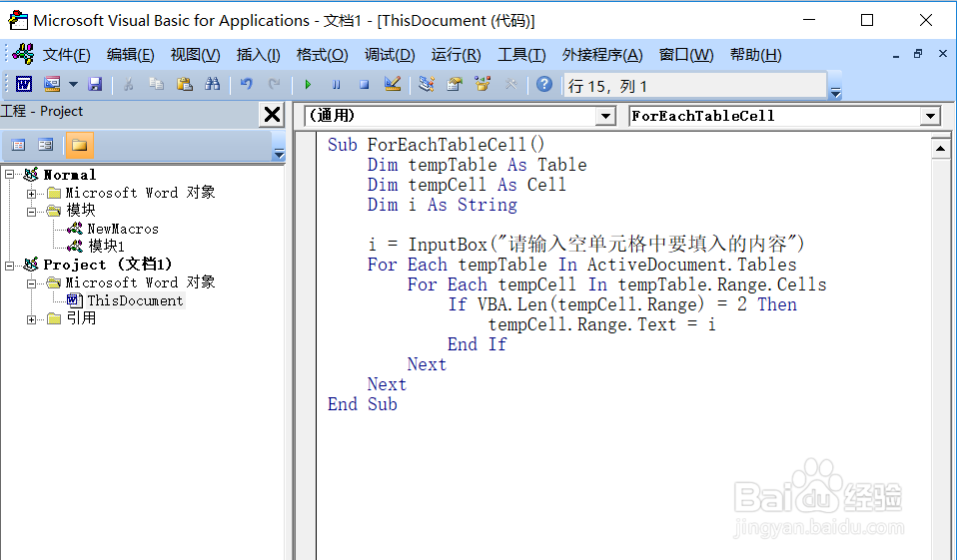Reset execution with the stop button
The image size is (957, 560).
tap(364, 84)
